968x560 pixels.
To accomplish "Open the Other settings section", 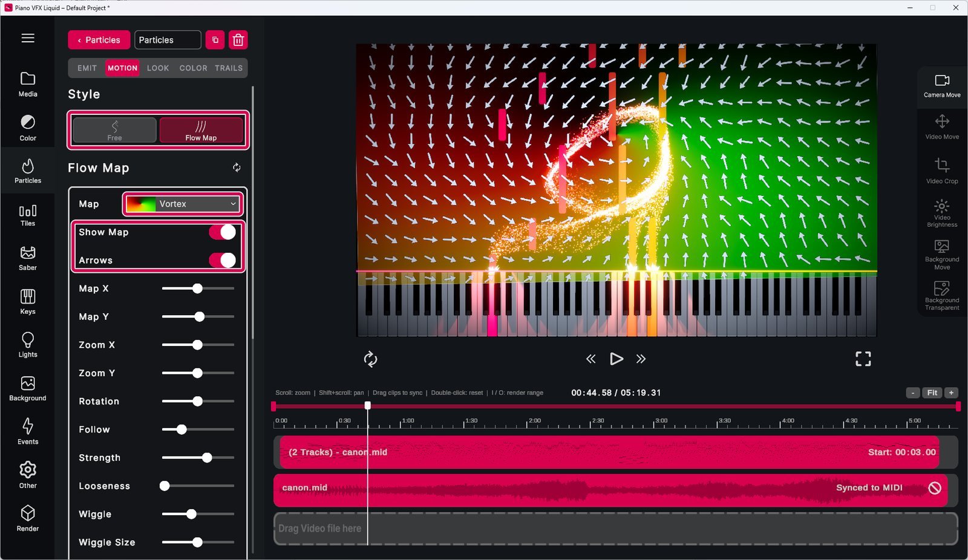I will (28, 475).
